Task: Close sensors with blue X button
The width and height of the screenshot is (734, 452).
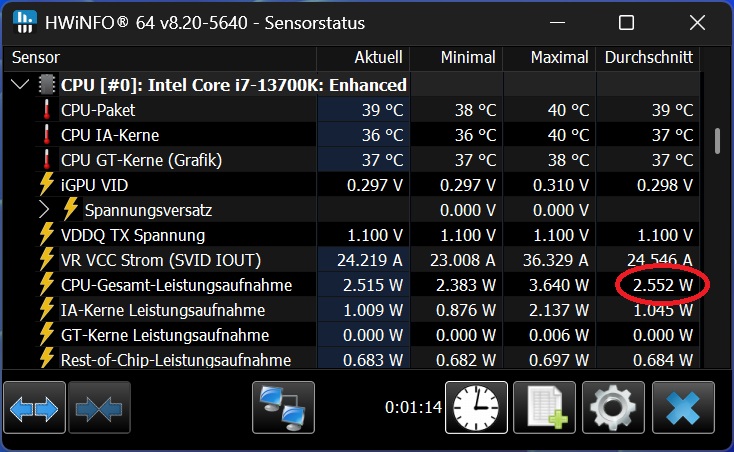Action: coord(683,408)
